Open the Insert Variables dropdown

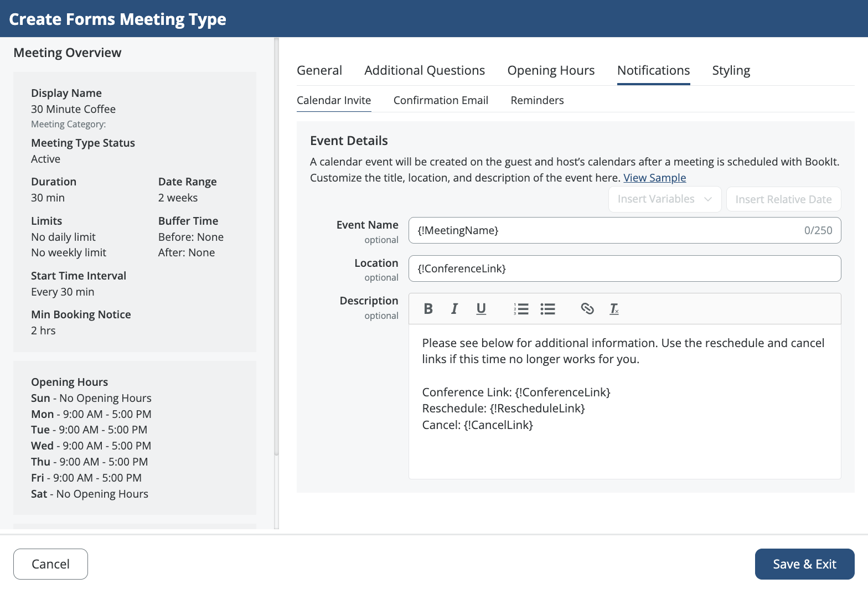[664, 199]
